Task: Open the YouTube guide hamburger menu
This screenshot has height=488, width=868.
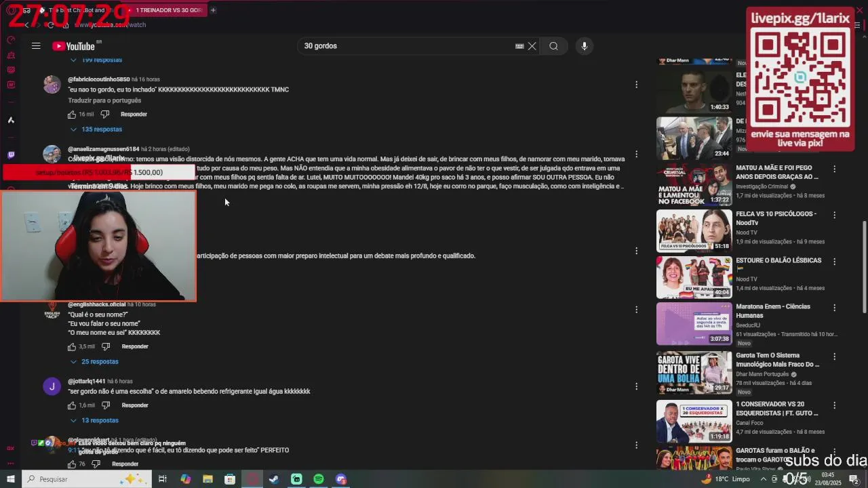Action: coord(36,46)
